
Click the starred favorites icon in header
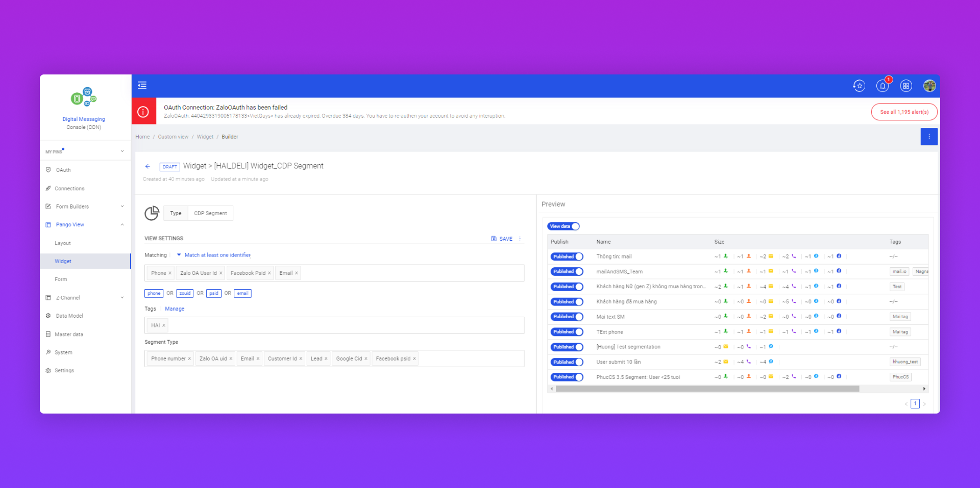point(859,86)
